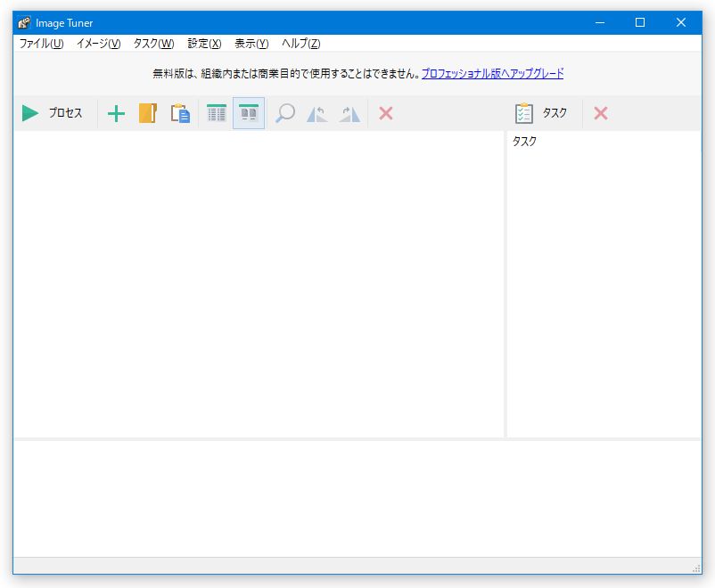This screenshot has width=715, height=588.
Task: Open the イメージ(V) menu
Action: click(x=98, y=44)
